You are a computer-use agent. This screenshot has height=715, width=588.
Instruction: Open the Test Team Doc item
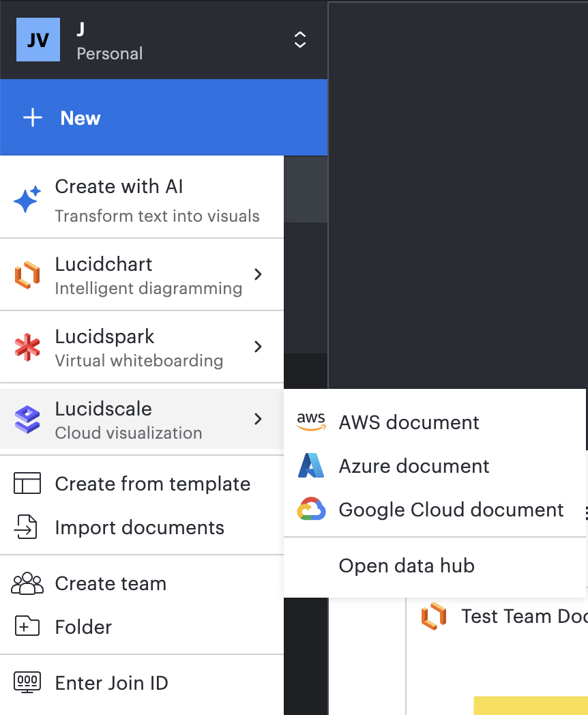pyautogui.click(x=524, y=617)
